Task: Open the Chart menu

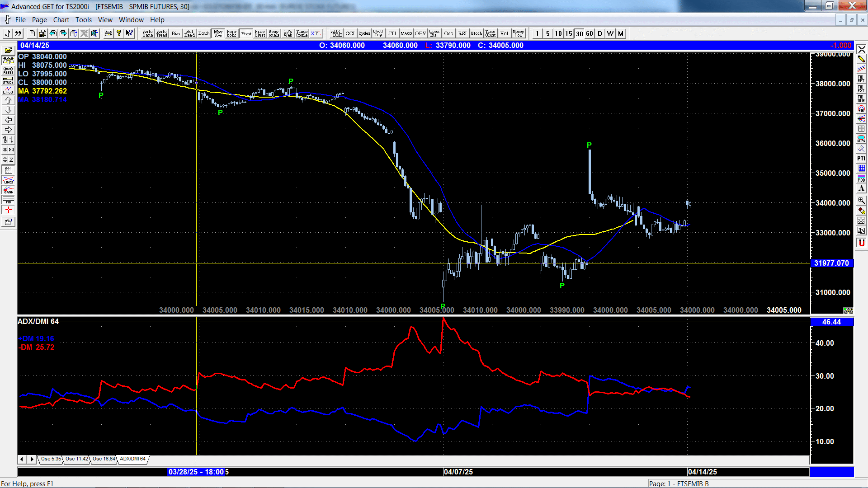Action: pos(61,20)
